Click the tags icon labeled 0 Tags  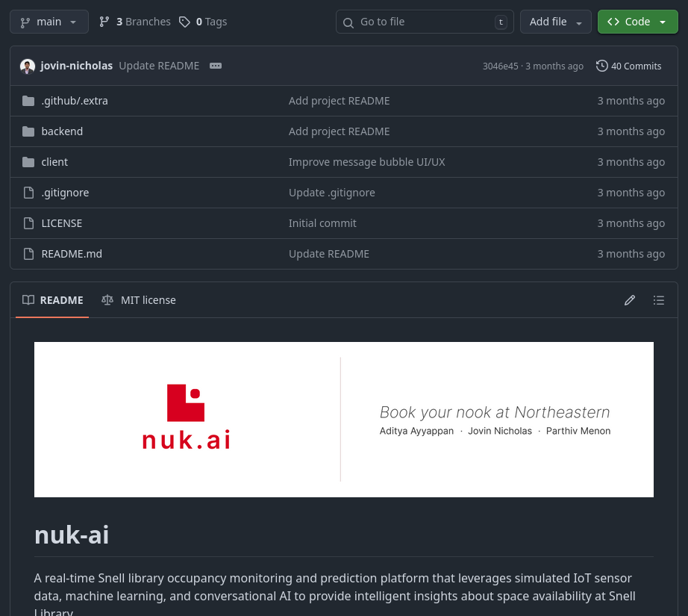[184, 22]
